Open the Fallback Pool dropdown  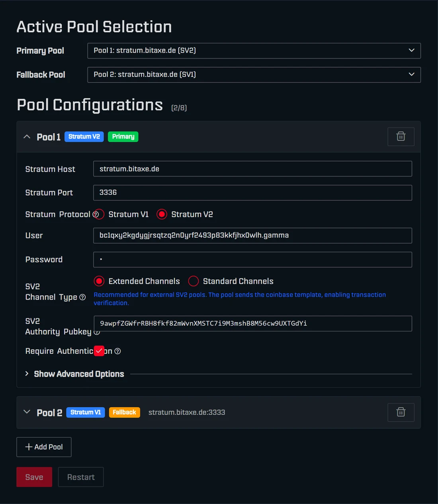pos(254,75)
